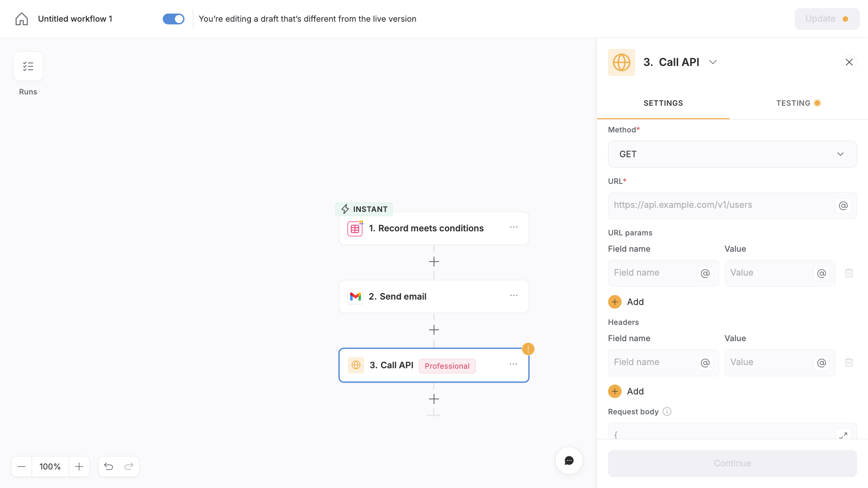Click the Gmail icon on Send email step
Screen dimensions: 868x488
pos(355,296)
